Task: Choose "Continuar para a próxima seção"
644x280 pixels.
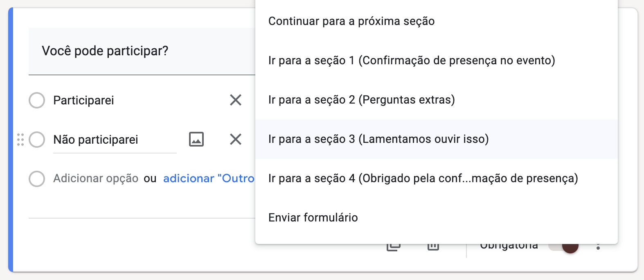Action: pos(351,21)
